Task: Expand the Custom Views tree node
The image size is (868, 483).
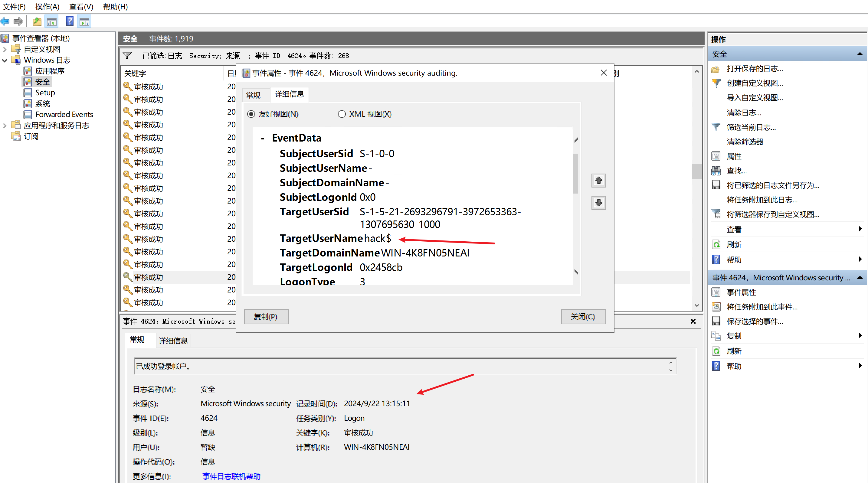Action: click(5, 49)
